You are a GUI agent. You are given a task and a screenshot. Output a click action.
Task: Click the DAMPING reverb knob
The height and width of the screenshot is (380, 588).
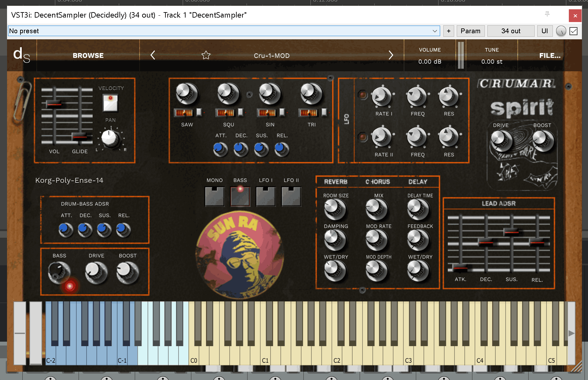335,240
